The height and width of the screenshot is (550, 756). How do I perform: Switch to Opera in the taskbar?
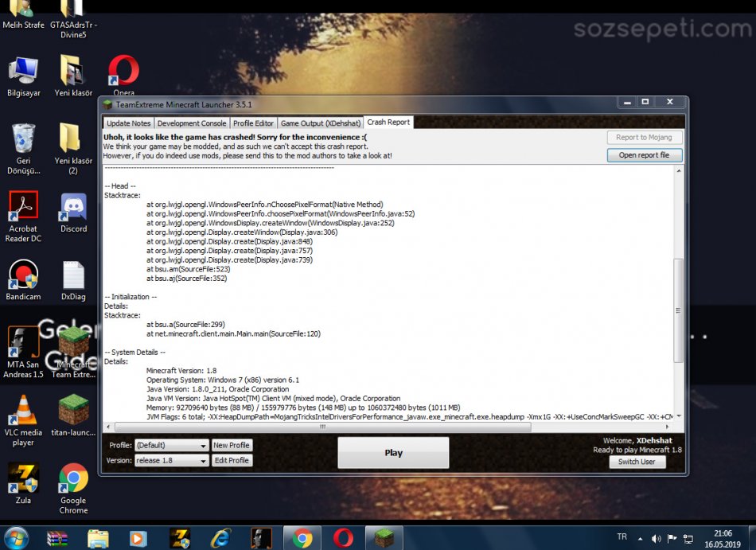coord(343,538)
